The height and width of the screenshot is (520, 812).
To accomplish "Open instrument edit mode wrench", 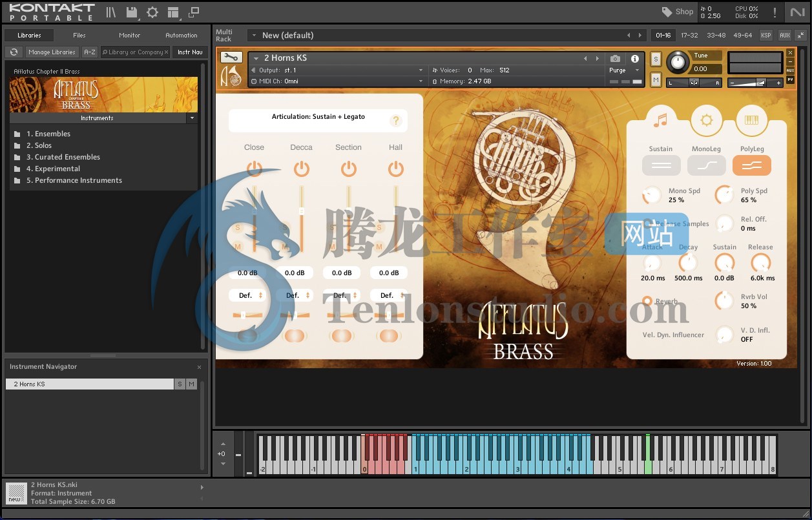I will 233,57.
